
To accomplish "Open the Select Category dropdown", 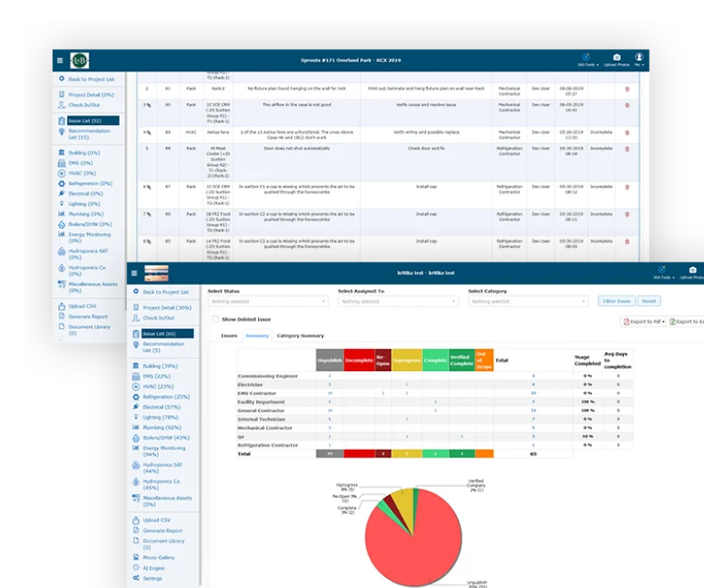I will tap(528, 302).
